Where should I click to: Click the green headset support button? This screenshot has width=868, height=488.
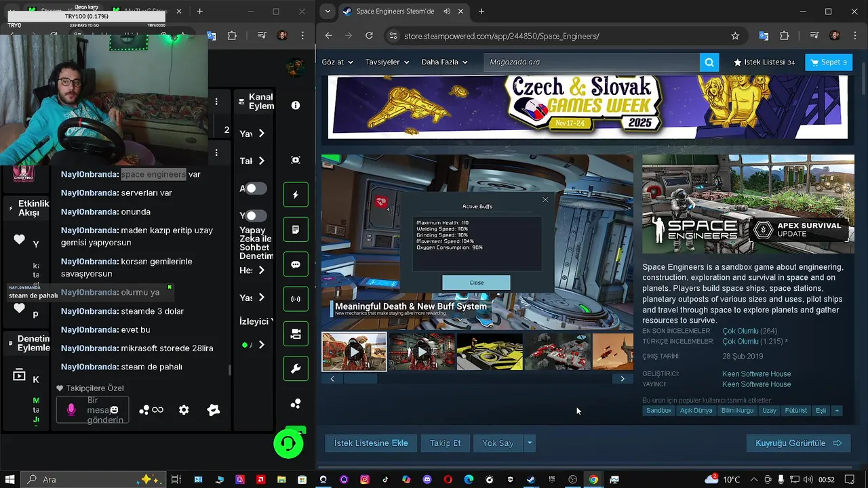pyautogui.click(x=288, y=444)
